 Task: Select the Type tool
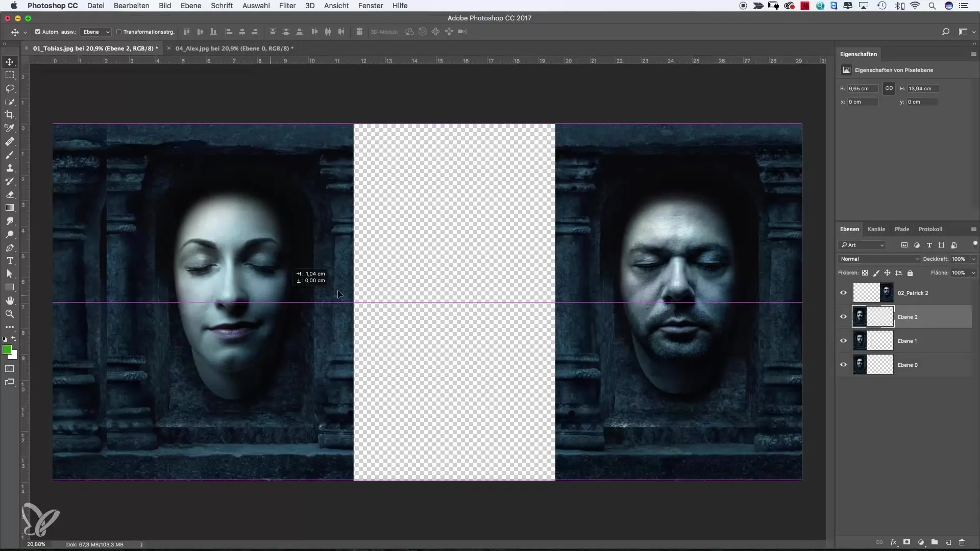coord(10,261)
